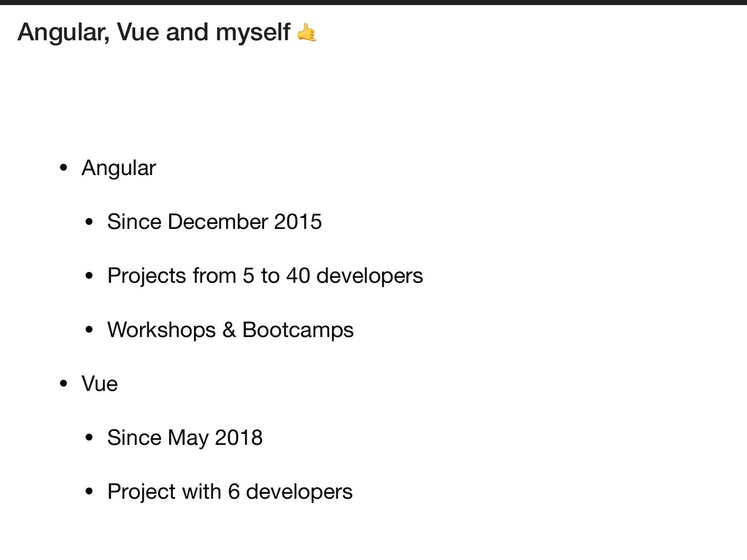Click the bullet dot beside Angular list item
Screen dimensions: 747x560
(63, 168)
